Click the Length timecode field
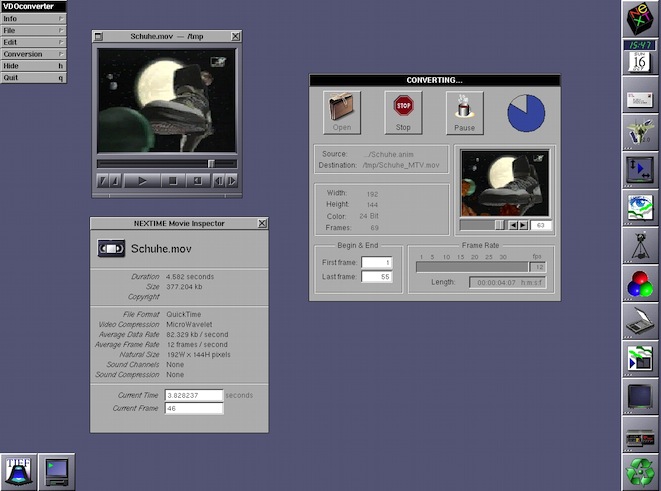This screenshot has width=661, height=491. click(x=508, y=282)
